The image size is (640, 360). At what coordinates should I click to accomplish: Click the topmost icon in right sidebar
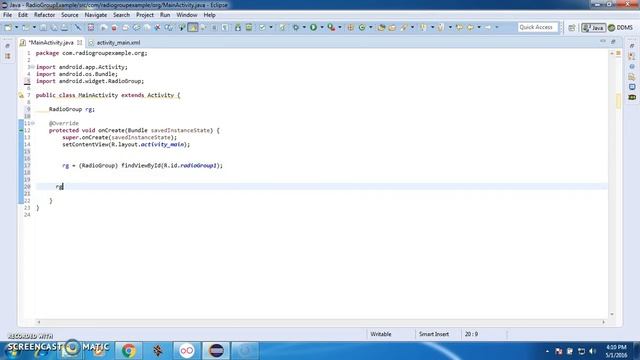pyautogui.click(x=632, y=46)
